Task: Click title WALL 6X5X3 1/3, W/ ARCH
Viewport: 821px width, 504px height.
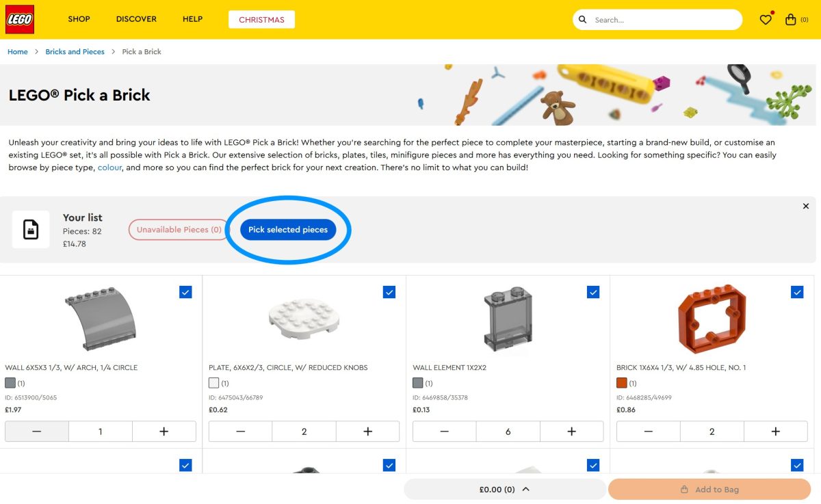Action: [71, 368]
